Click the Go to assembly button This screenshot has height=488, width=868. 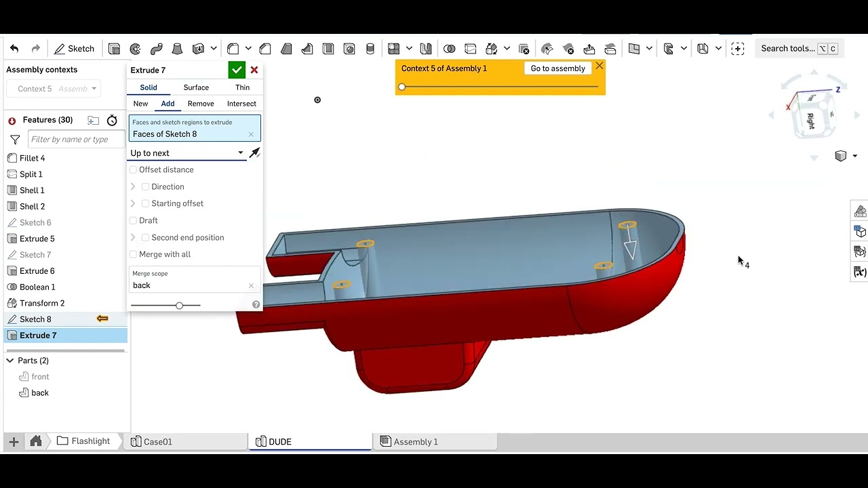click(557, 68)
